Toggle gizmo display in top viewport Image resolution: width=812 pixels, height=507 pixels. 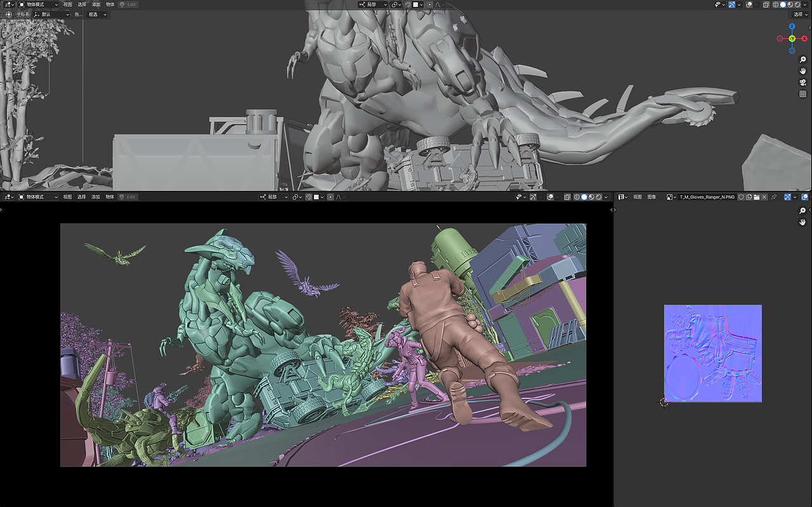[733, 4]
